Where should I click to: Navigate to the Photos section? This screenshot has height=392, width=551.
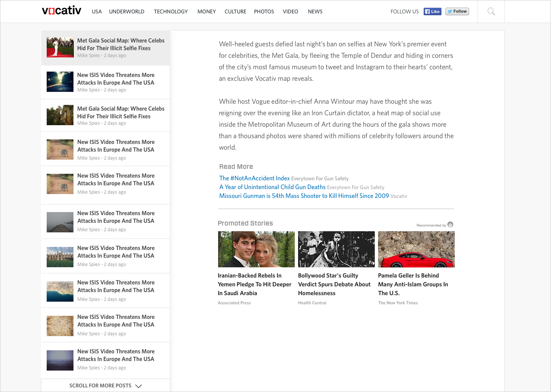point(264,11)
